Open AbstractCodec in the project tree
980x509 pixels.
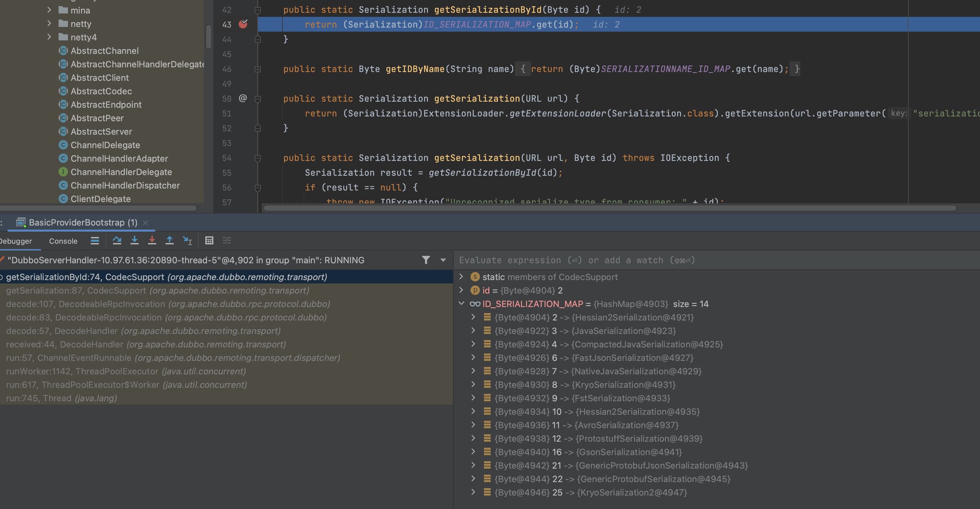coord(101,91)
